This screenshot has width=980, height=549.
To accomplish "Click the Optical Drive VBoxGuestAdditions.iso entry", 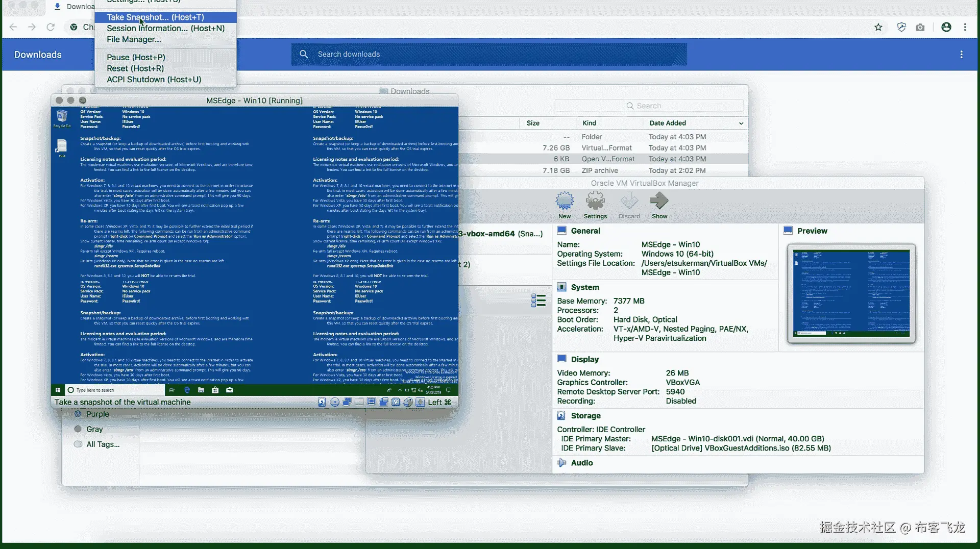I will tap(741, 448).
